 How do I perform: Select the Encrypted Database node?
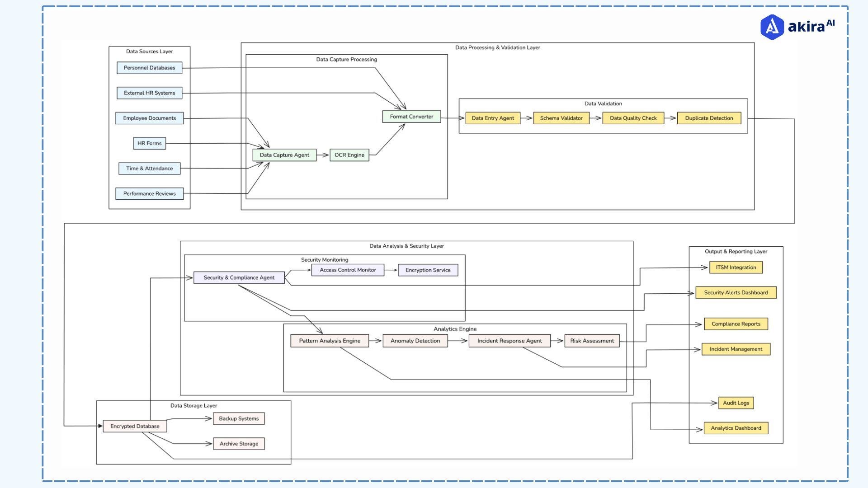pos(135,426)
